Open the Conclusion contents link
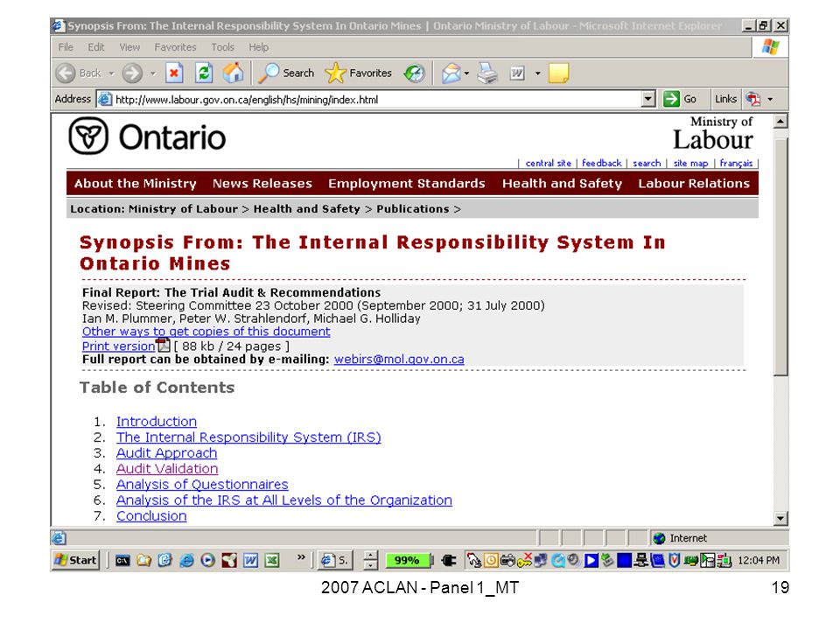Viewport: 840px width, 630px height. coord(151,516)
